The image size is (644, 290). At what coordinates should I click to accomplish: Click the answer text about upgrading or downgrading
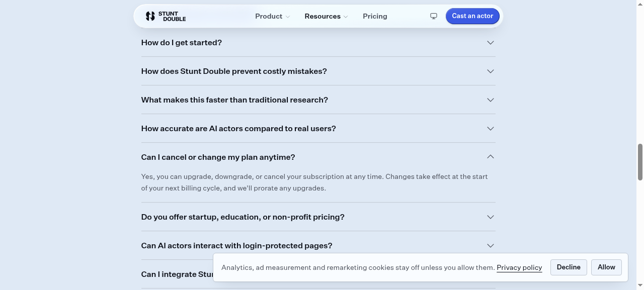click(x=314, y=182)
